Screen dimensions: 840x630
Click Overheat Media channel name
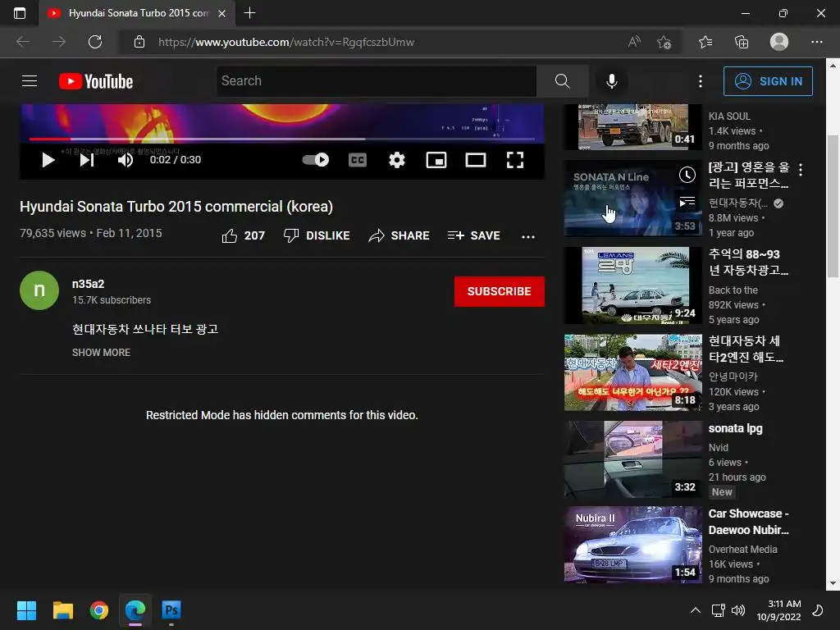click(742, 549)
